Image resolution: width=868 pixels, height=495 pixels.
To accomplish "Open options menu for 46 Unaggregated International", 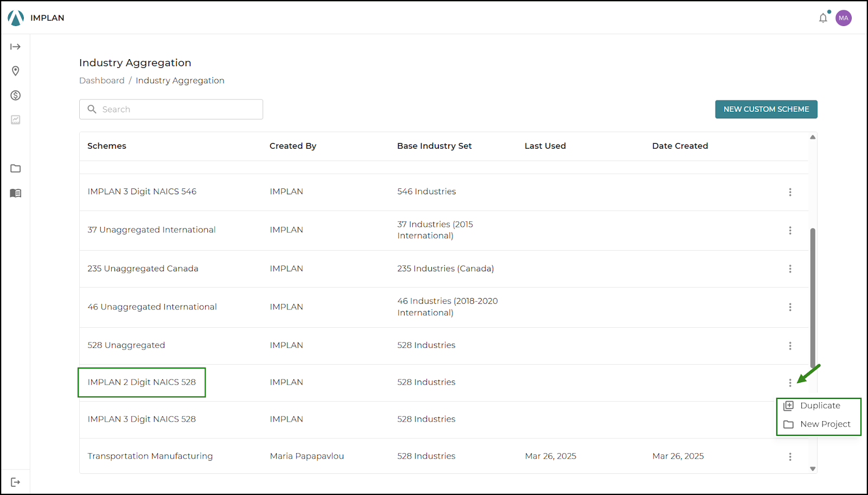I will (790, 307).
